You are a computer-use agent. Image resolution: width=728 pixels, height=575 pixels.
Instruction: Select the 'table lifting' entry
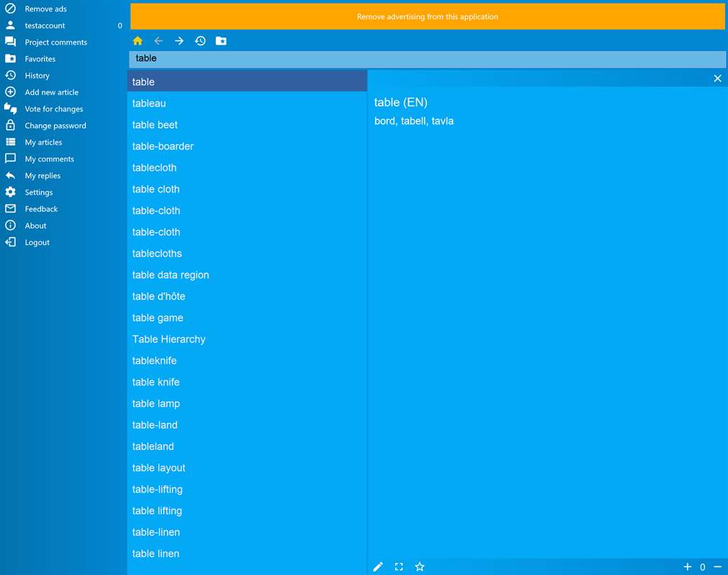pos(247,510)
